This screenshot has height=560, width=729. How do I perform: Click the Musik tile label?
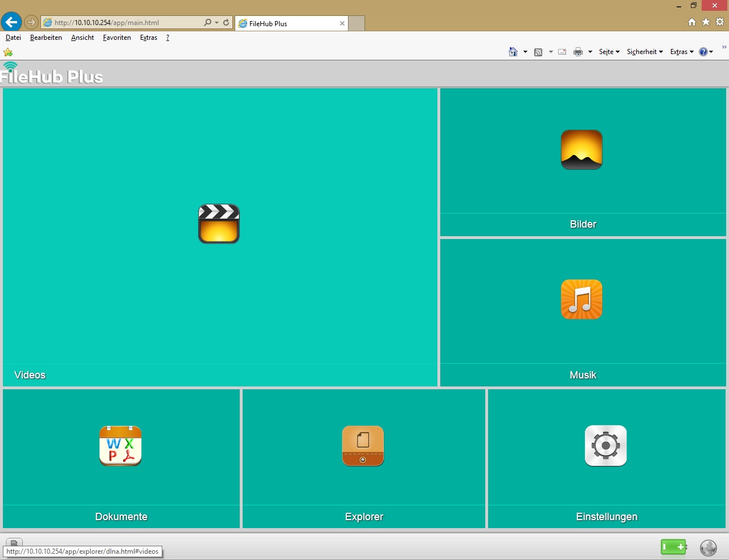point(583,375)
